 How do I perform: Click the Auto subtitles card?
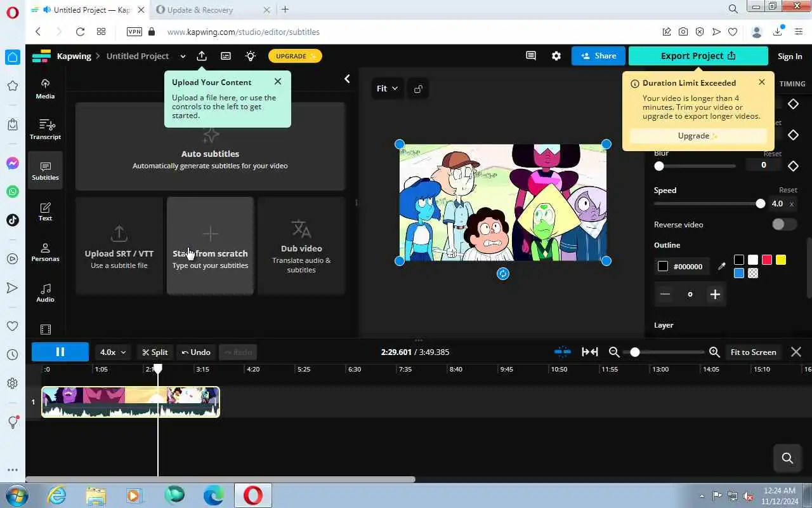(x=210, y=147)
